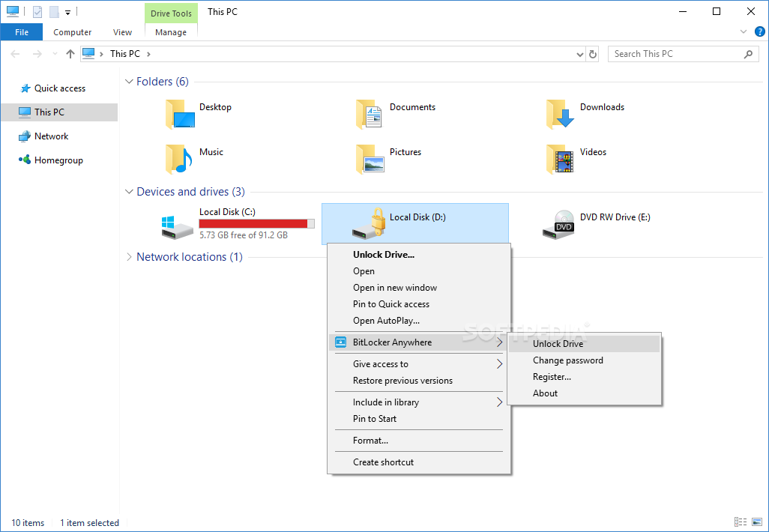Expand the Network locations group
This screenshot has height=532, width=769.
point(129,257)
